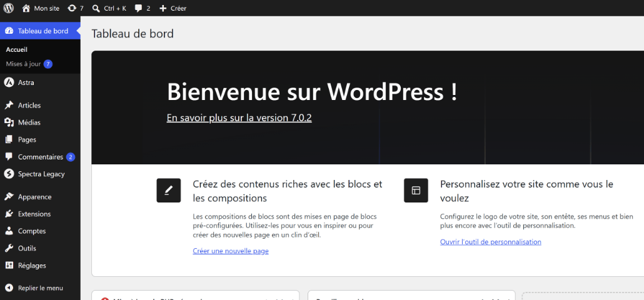The image size is (644, 300).
Task: Click the Médias icon in sidebar
Action: (9, 122)
